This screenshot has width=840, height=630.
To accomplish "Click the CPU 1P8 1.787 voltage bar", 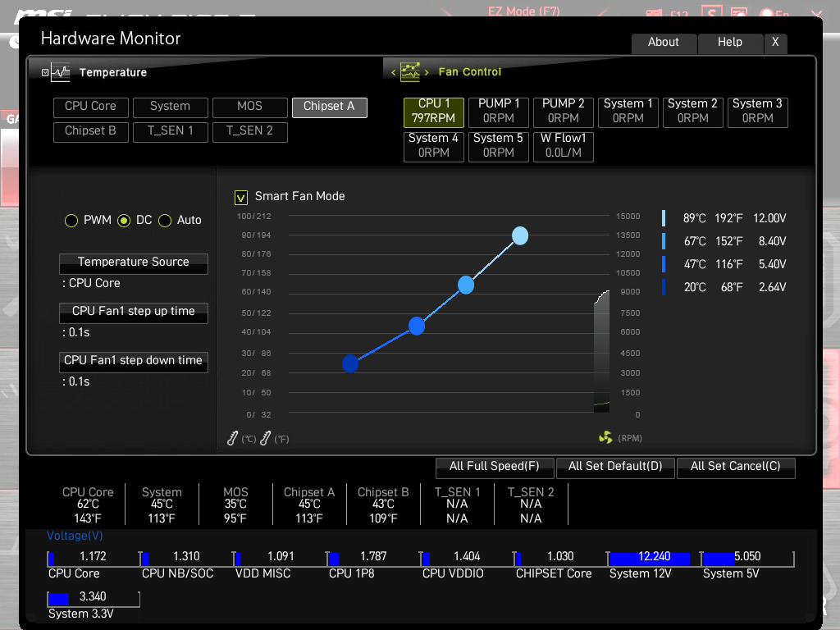I will click(x=374, y=558).
